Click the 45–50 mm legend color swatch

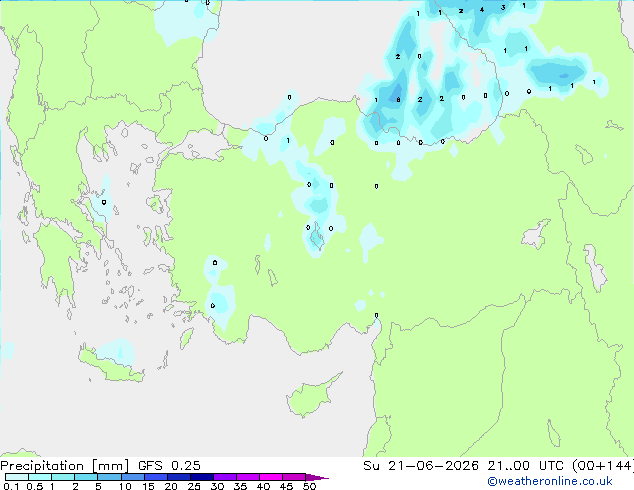(294, 477)
